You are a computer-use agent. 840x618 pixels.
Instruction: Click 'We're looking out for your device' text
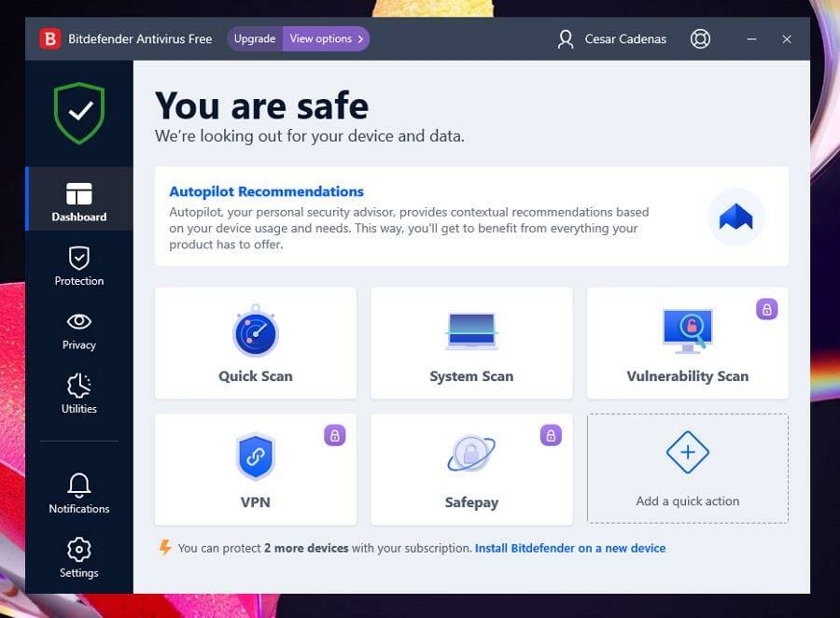(x=310, y=136)
